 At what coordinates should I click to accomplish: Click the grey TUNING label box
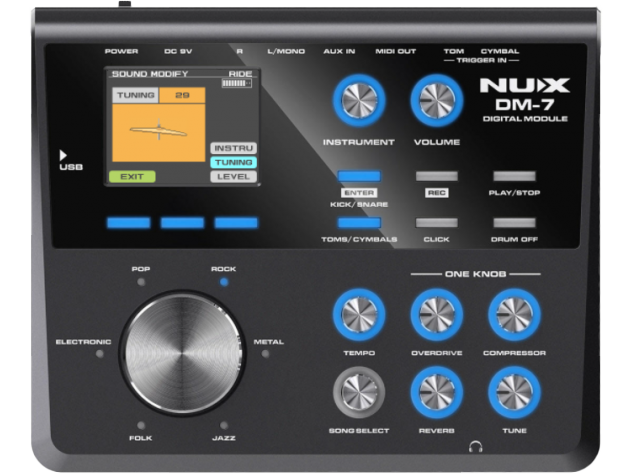(135, 96)
